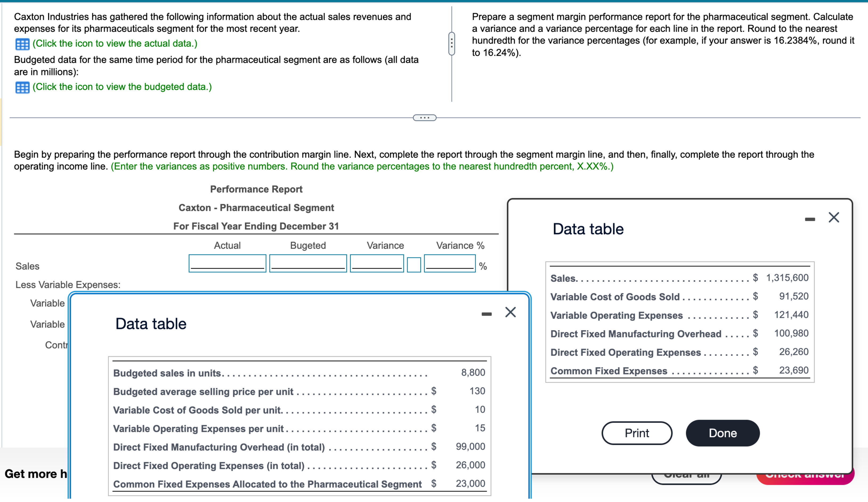The image size is (868, 502).
Task: Click the 'view the budgeted data' link
Action: pos(122,87)
